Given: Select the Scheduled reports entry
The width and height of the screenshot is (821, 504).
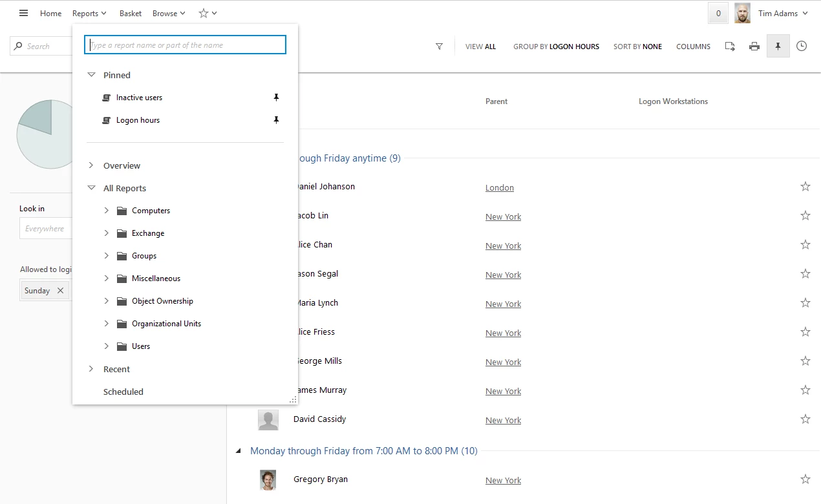Looking at the screenshot, I should pos(123,392).
